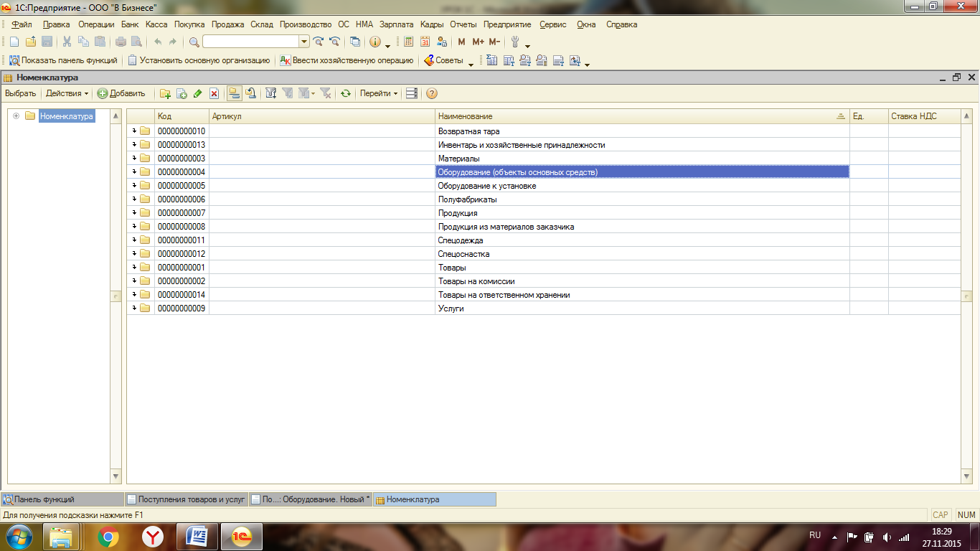Click Ввести хозяйственную операцию button
This screenshot has height=551, width=980.
[347, 60]
